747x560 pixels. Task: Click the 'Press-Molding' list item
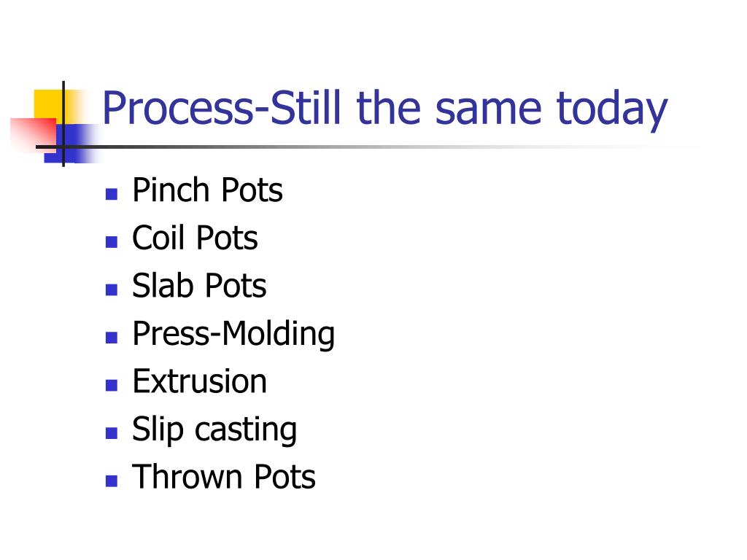click(x=233, y=334)
